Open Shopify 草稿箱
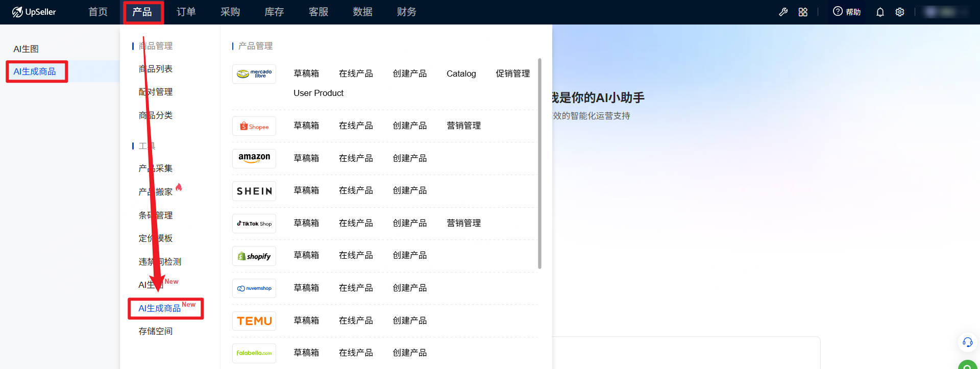 (x=306, y=255)
